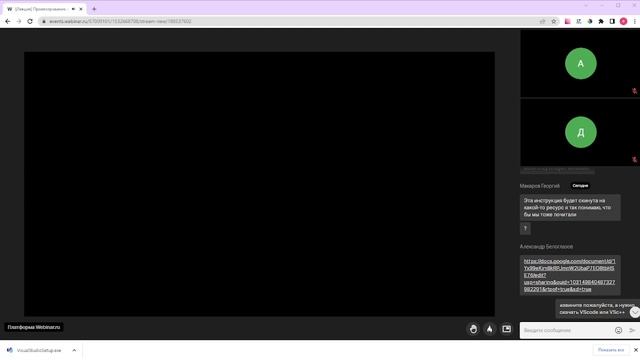Open the Google Docs link in chat
640x360 pixels.
[x=569, y=275]
